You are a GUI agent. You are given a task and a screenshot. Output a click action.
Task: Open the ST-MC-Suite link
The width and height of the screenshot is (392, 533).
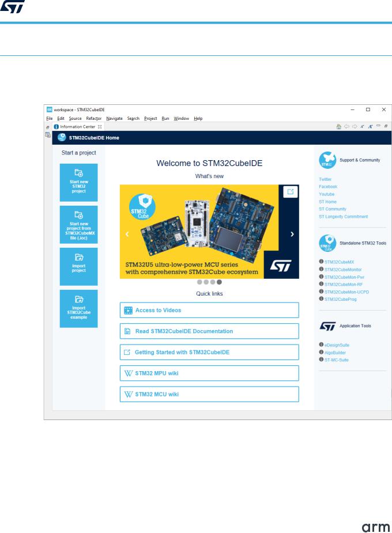pos(337,360)
